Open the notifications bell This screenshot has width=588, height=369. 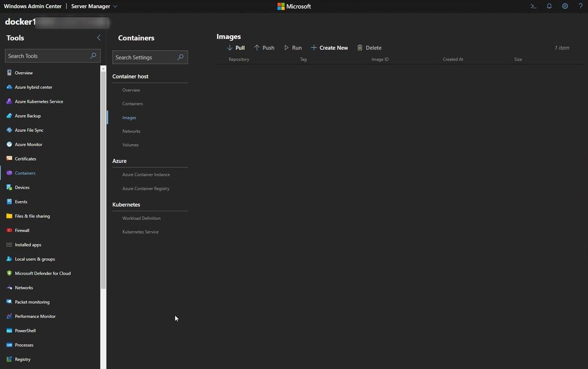(549, 6)
